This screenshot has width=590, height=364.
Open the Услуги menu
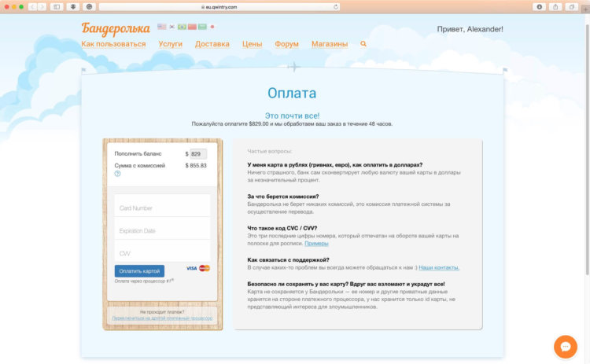[170, 44]
